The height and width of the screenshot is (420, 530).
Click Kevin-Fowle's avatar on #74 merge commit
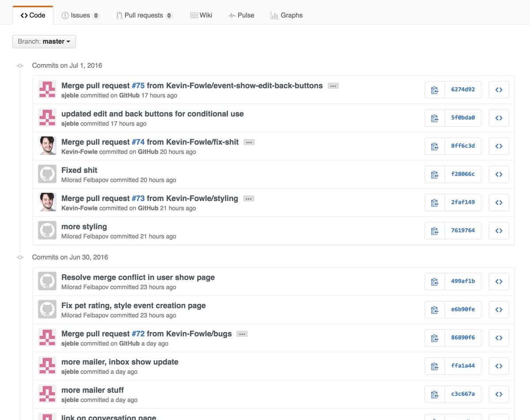coord(47,146)
